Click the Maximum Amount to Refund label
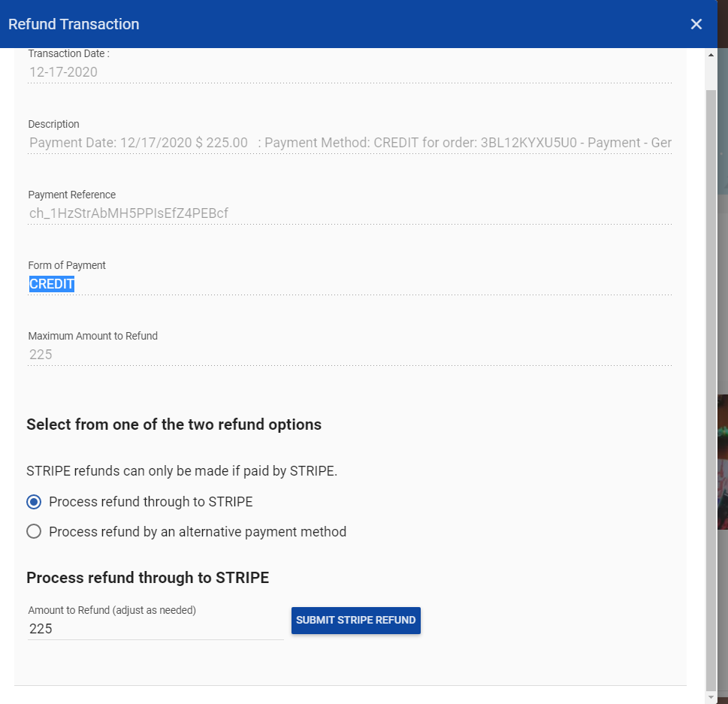The image size is (728, 704). pos(92,336)
